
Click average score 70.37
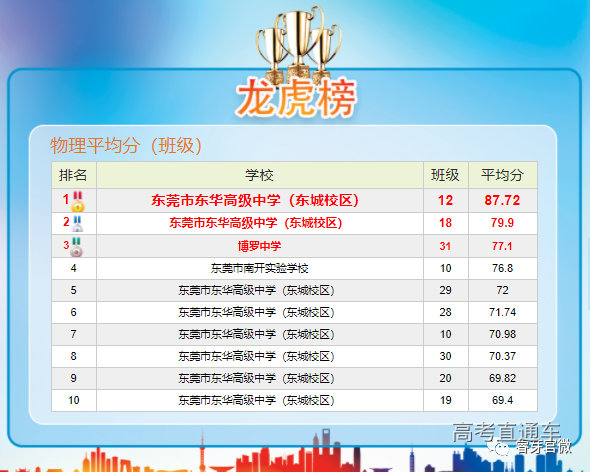pyautogui.click(x=502, y=356)
